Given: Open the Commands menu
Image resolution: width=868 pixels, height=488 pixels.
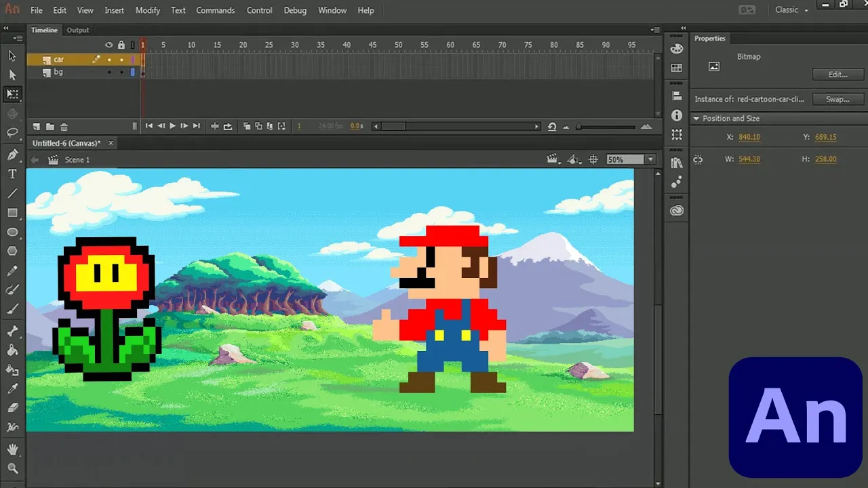Looking at the screenshot, I should click(216, 10).
